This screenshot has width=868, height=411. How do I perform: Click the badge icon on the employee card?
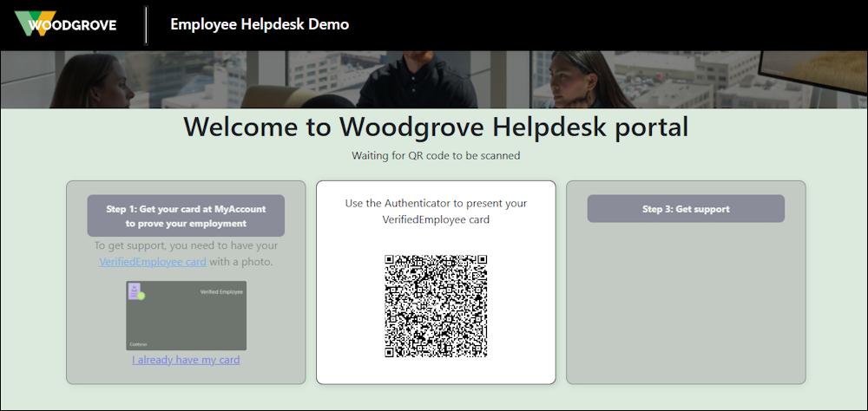[136, 291]
